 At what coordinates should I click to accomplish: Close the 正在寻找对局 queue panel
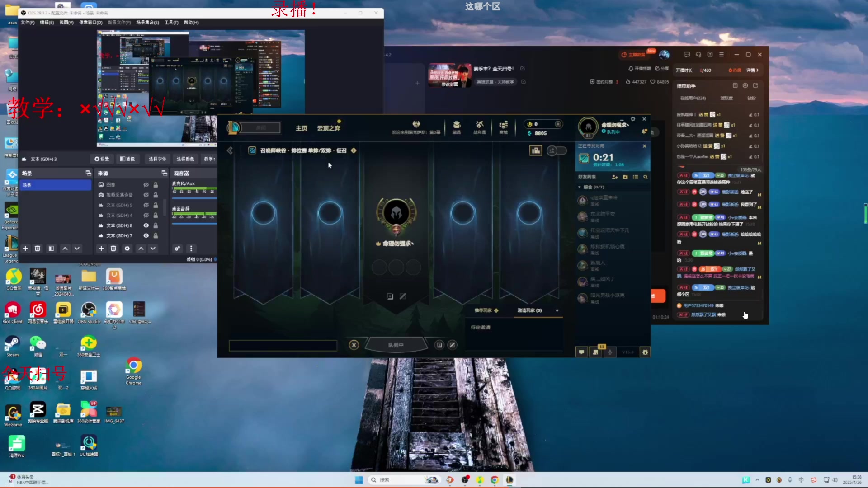coord(645,146)
